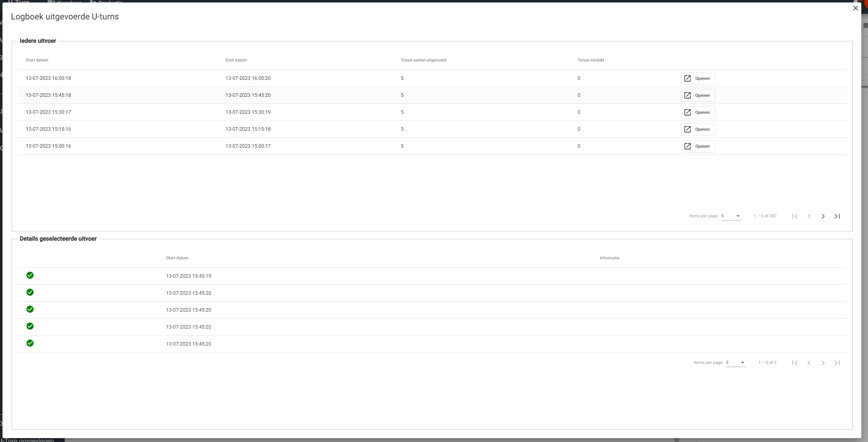Go to first page of executions list

(x=795, y=216)
